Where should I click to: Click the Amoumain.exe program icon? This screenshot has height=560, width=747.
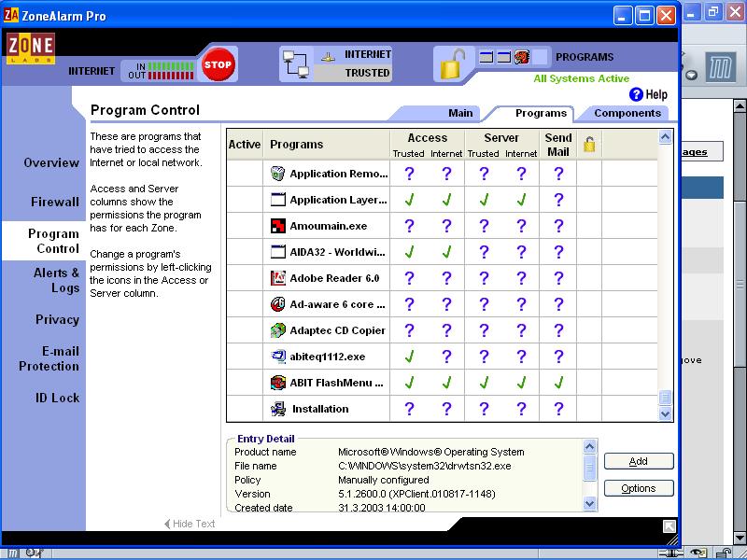pos(277,226)
